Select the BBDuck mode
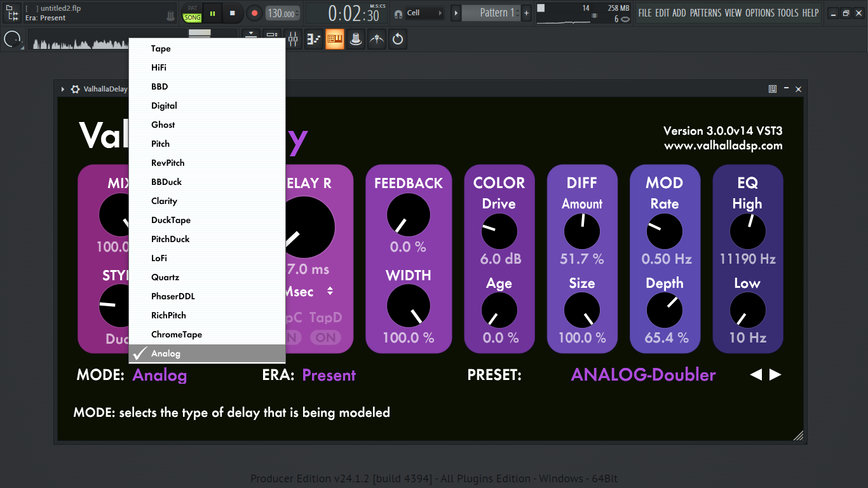868x488 pixels. point(207,182)
